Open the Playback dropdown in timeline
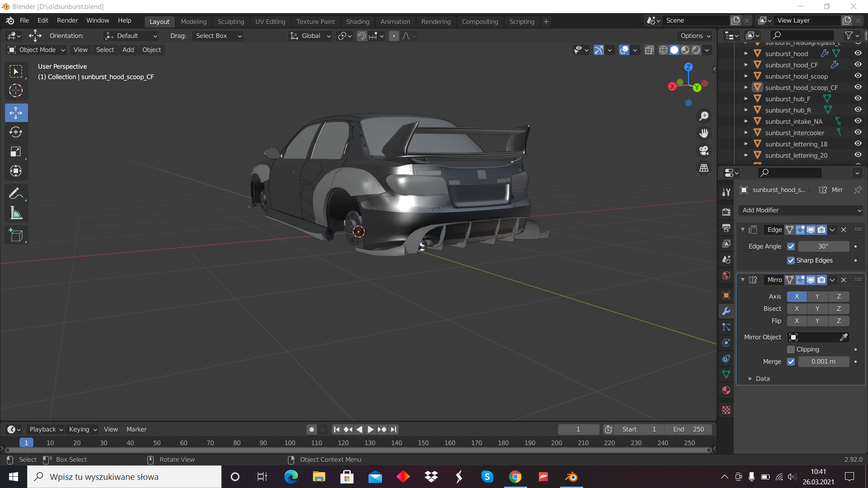This screenshot has height=488, width=868. coord(45,429)
